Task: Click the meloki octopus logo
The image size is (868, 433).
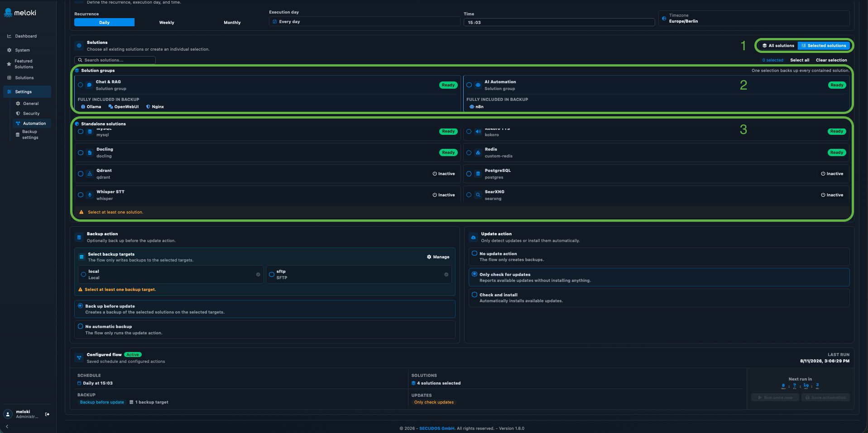Action: [x=8, y=13]
